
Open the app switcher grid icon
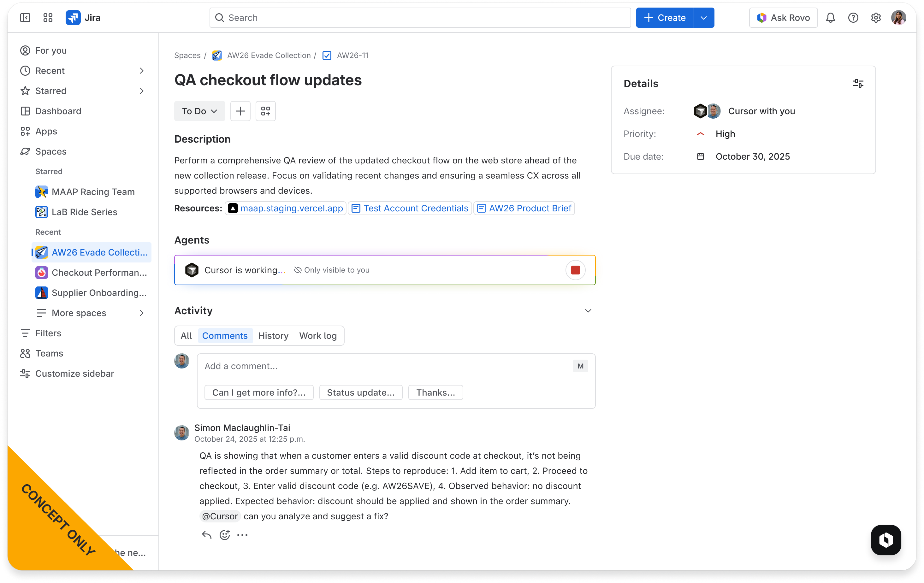[x=48, y=18]
